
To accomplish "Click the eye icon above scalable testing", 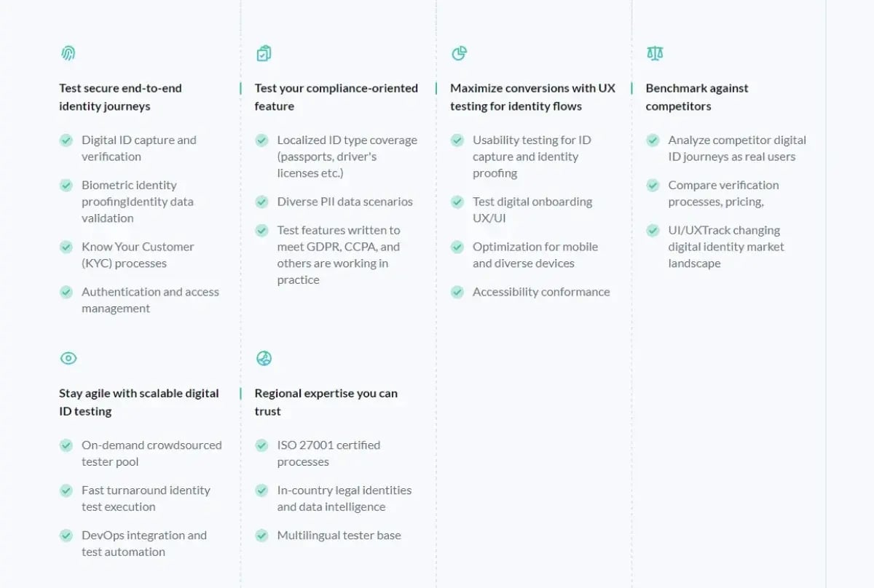I will coord(68,358).
